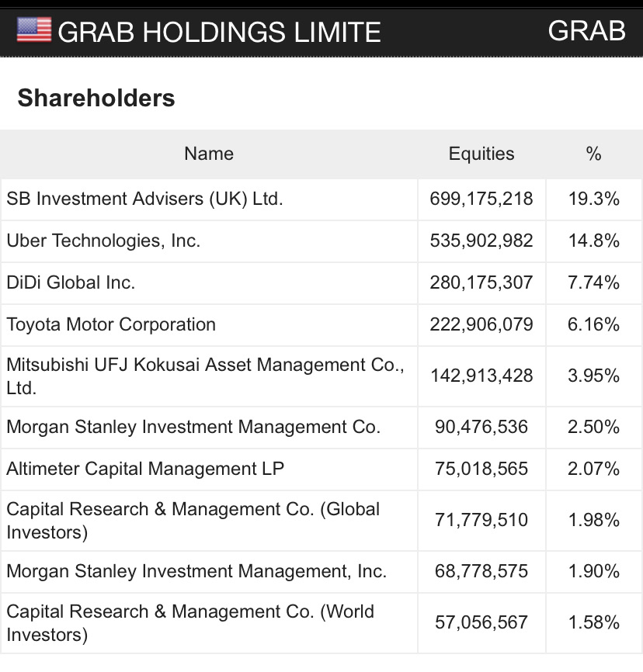Click Morgan Stanley Investment Management Co.
Screen dimensions: 643x672
[193, 427]
